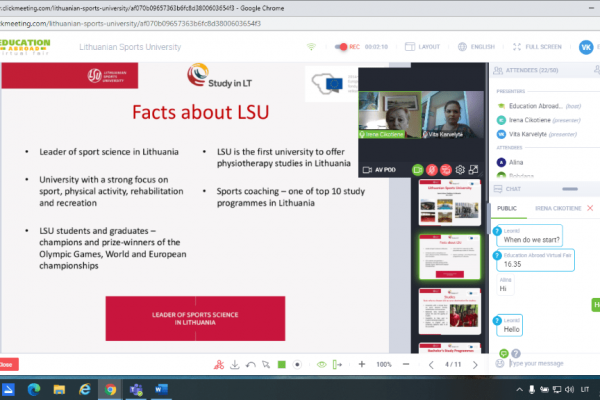Open the ENGLISH language selector
This screenshot has width=600, height=400.
point(476,47)
